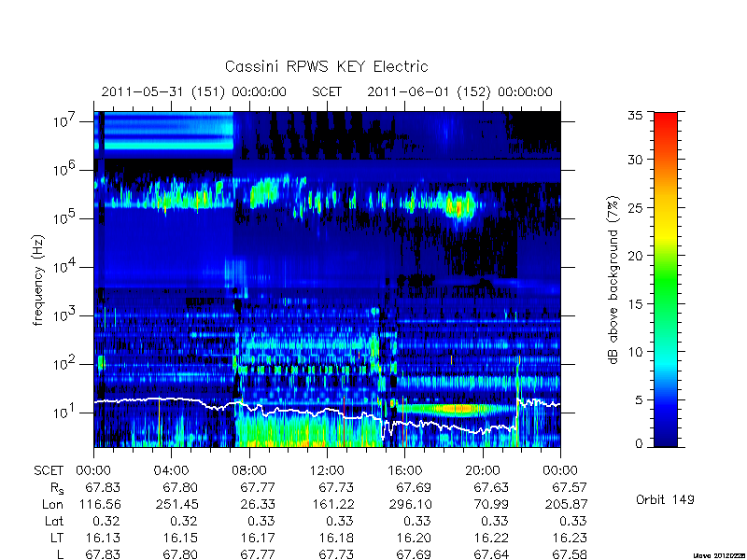The width and height of the screenshot is (747, 560).
Task: Click the "12:00" time tick label
Action: [327, 470]
